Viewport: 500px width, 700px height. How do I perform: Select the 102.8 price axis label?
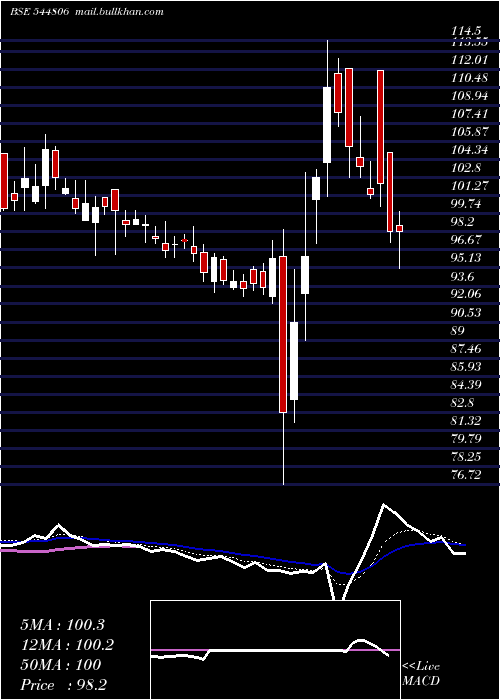[466, 168]
